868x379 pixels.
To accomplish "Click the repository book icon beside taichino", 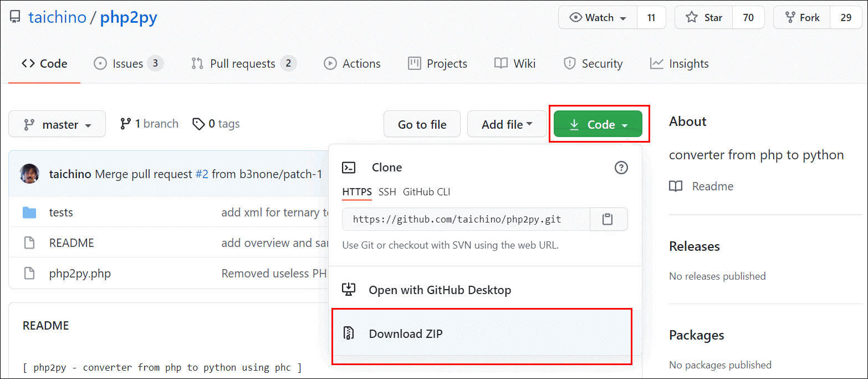I will point(15,17).
